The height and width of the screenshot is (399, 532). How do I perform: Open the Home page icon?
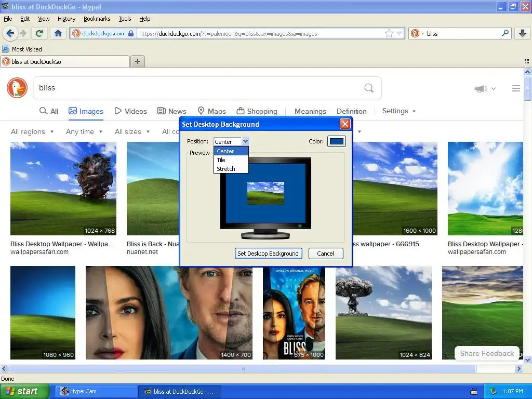tap(58, 33)
